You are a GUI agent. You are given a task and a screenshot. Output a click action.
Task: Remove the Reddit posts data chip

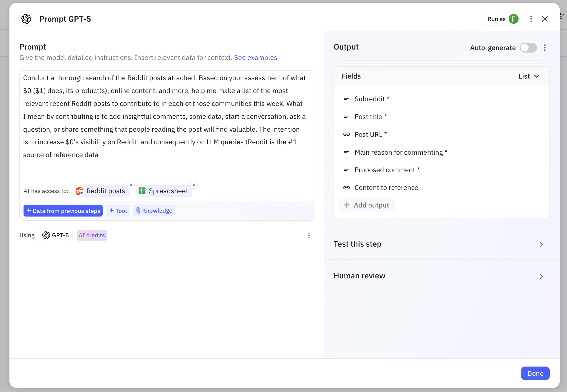[x=131, y=185]
